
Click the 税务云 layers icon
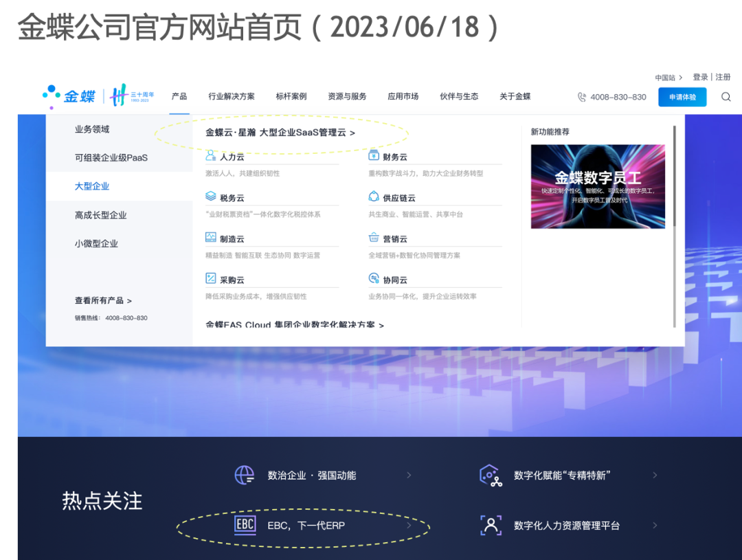pos(211,197)
